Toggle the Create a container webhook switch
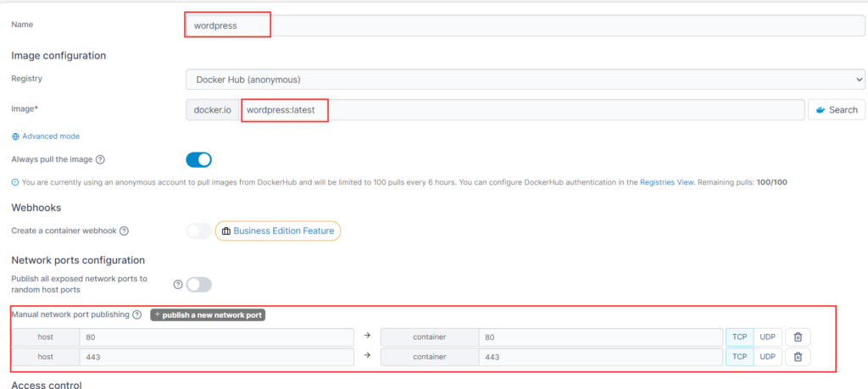This screenshot has width=868, height=389. (x=198, y=231)
